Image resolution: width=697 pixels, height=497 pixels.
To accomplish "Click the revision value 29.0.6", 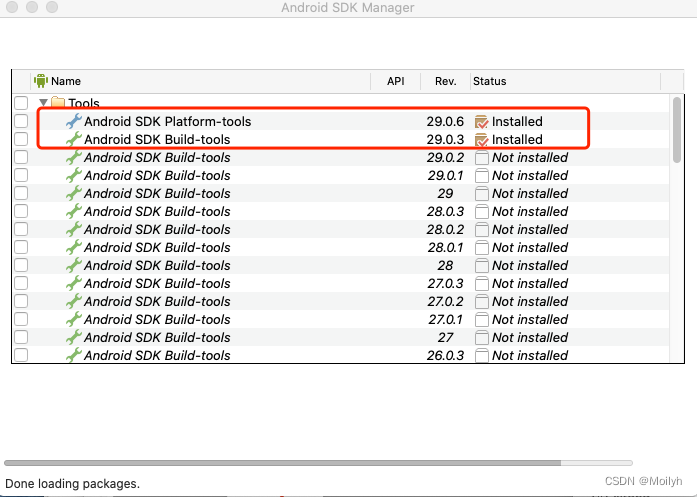I will coord(445,121).
